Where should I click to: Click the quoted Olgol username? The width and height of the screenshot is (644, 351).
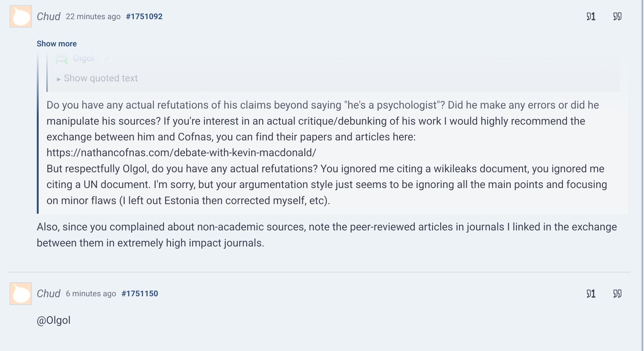[83, 58]
